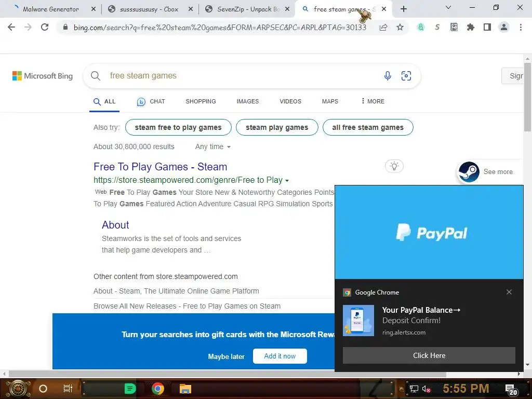The height and width of the screenshot is (399, 532).
Task: Close the susssusususy - Cbox tab
Action: tap(191, 9)
